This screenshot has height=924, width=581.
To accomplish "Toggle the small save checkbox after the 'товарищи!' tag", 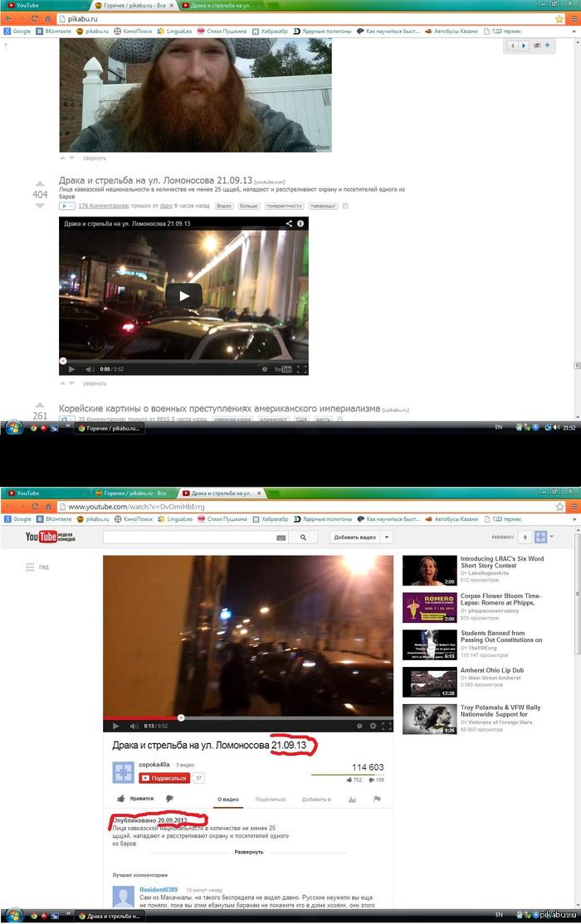I will click(345, 206).
